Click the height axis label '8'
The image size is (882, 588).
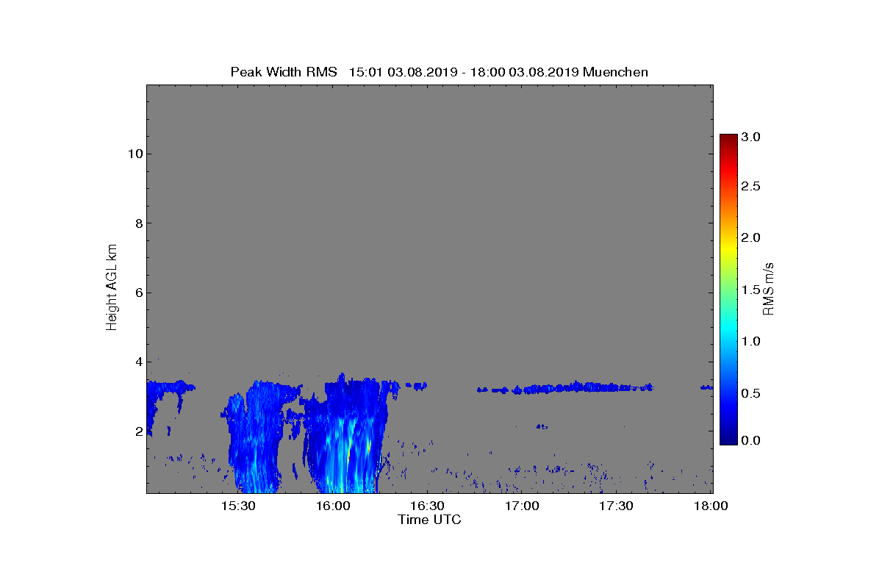tap(137, 223)
